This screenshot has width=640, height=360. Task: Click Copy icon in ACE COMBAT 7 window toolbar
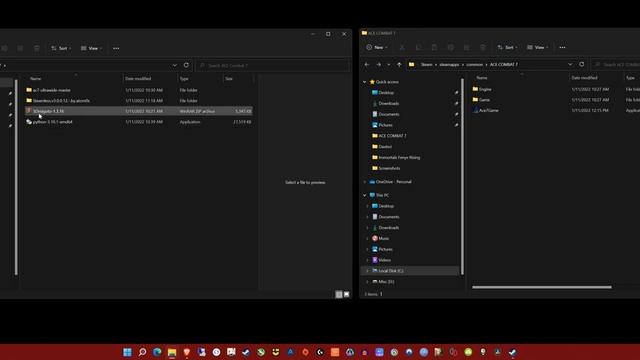tap(418, 47)
